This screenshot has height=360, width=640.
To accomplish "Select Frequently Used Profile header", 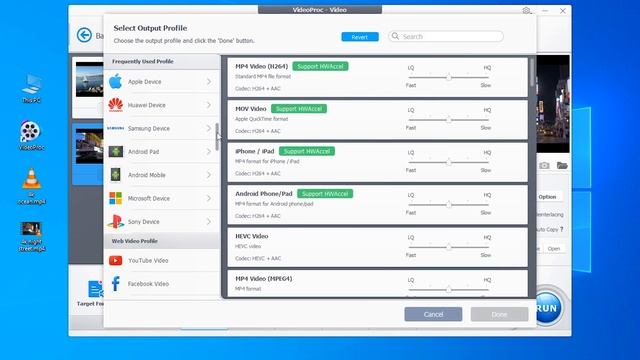I will pos(162,62).
